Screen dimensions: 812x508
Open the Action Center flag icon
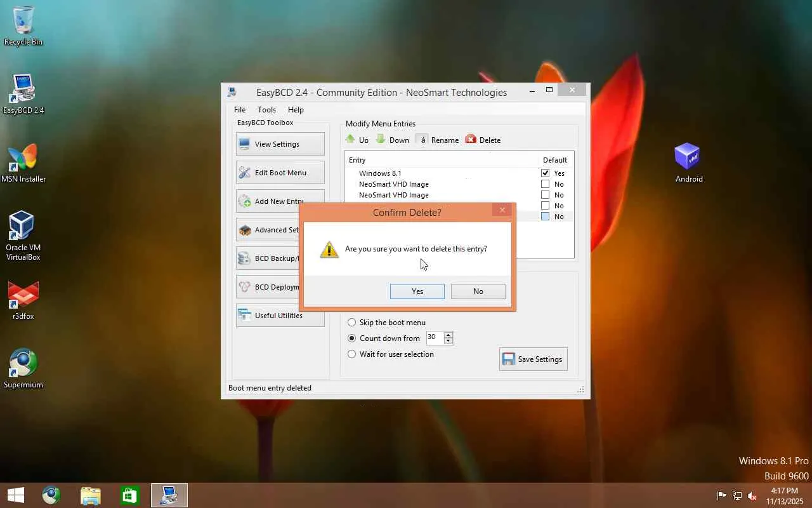721,495
